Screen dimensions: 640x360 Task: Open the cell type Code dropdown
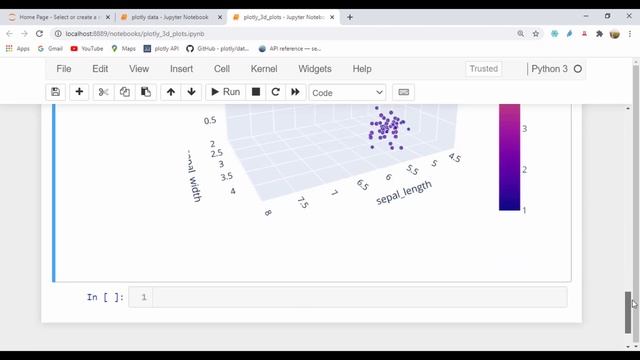[347, 93]
